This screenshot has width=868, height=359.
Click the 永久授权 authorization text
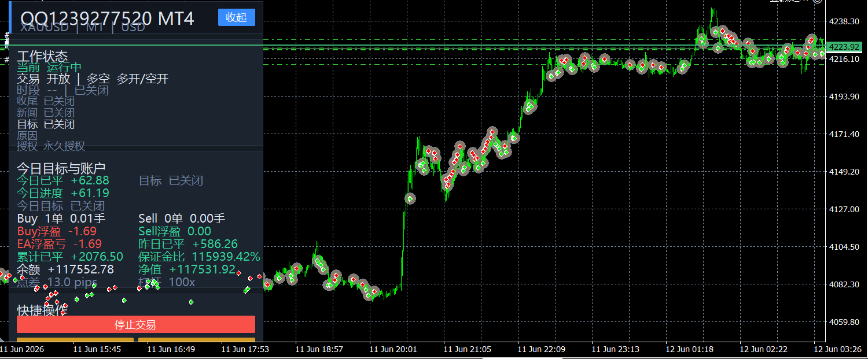[64, 146]
